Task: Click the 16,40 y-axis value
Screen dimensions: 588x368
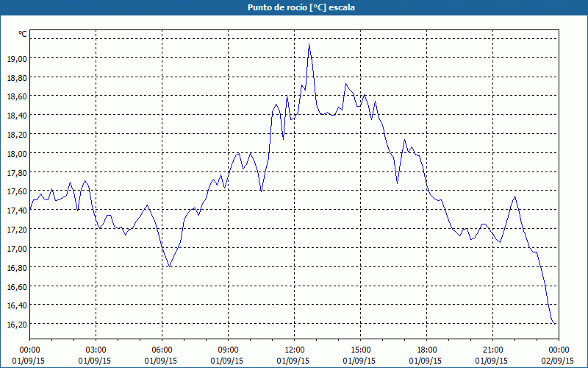Action: pos(17,305)
